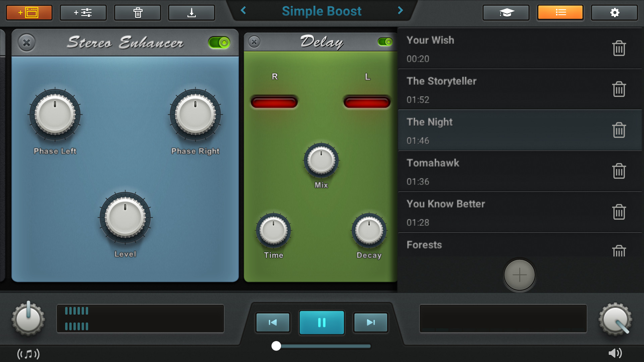Pause the currently playing recording
Viewport: 644px width, 362px height.
[321, 322]
